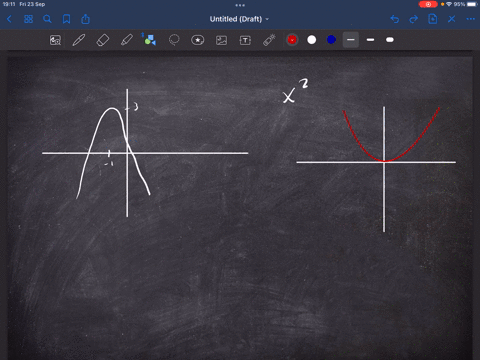Viewport: 480px width, 360px height.
Task: Redo the last undone stroke
Action: click(x=413, y=19)
